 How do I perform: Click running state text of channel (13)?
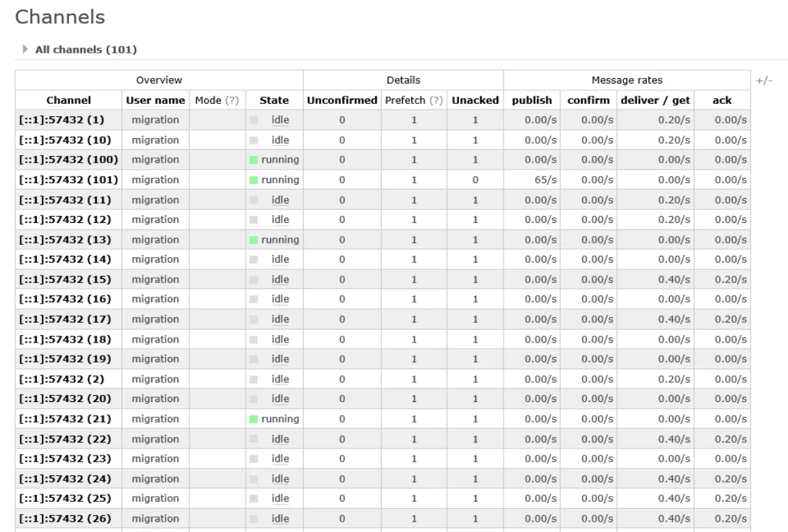click(280, 239)
